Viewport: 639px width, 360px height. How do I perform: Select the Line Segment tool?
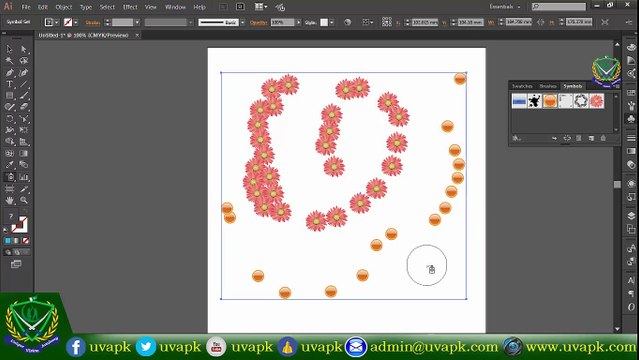click(x=24, y=84)
